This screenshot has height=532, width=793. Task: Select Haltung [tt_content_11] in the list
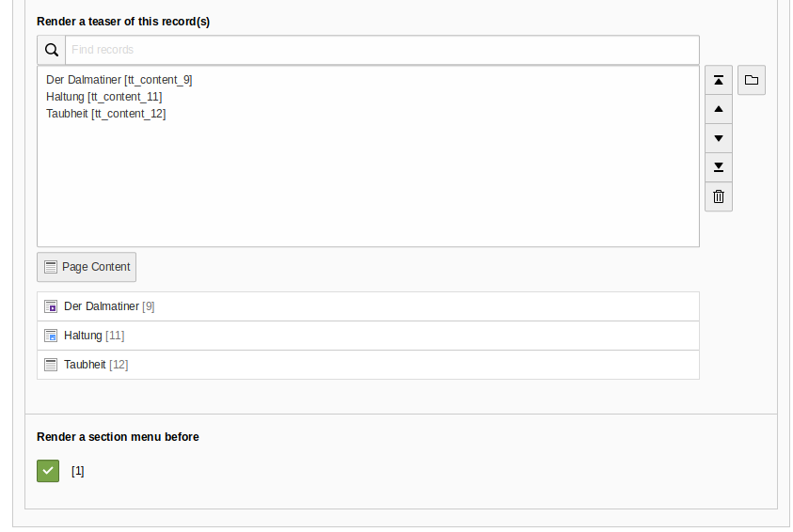(x=104, y=97)
